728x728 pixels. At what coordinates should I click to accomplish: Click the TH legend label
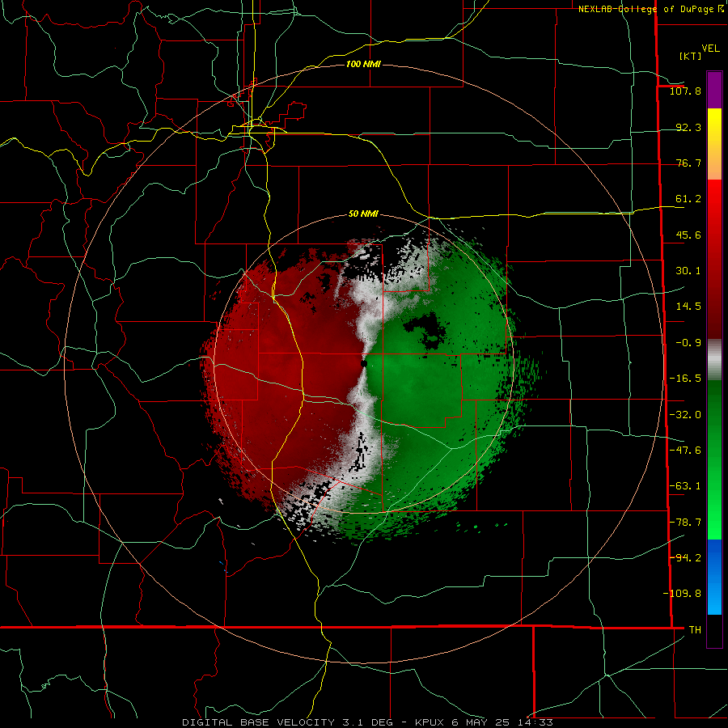point(695,630)
